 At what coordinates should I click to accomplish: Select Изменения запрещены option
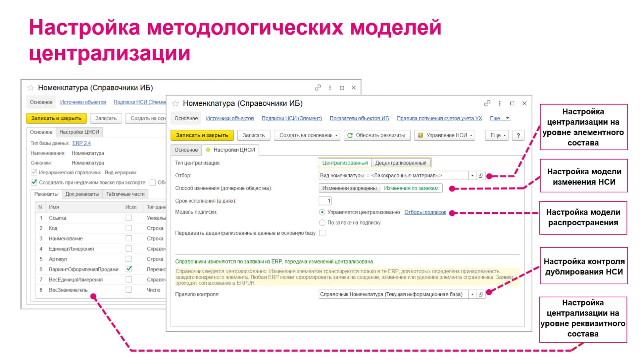tap(349, 188)
